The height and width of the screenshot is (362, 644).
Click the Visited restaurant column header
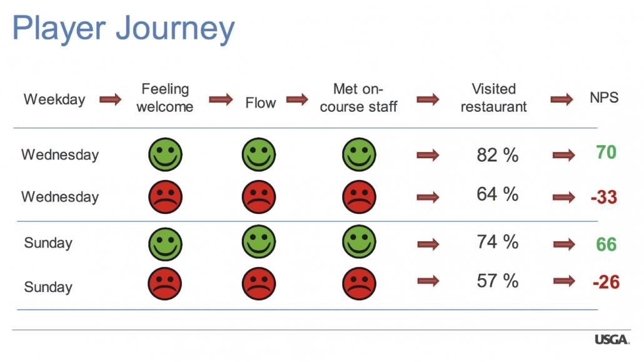point(494,98)
